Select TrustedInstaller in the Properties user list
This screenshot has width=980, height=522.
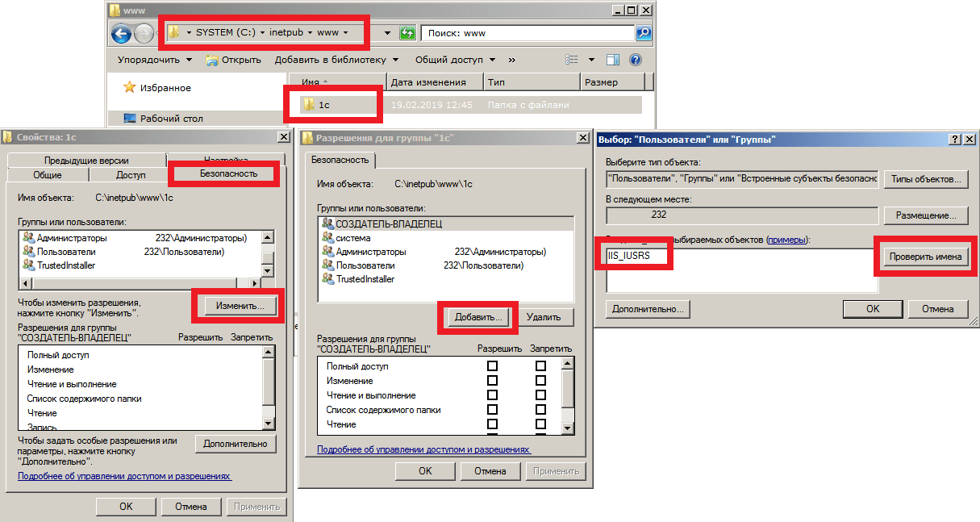point(66,265)
